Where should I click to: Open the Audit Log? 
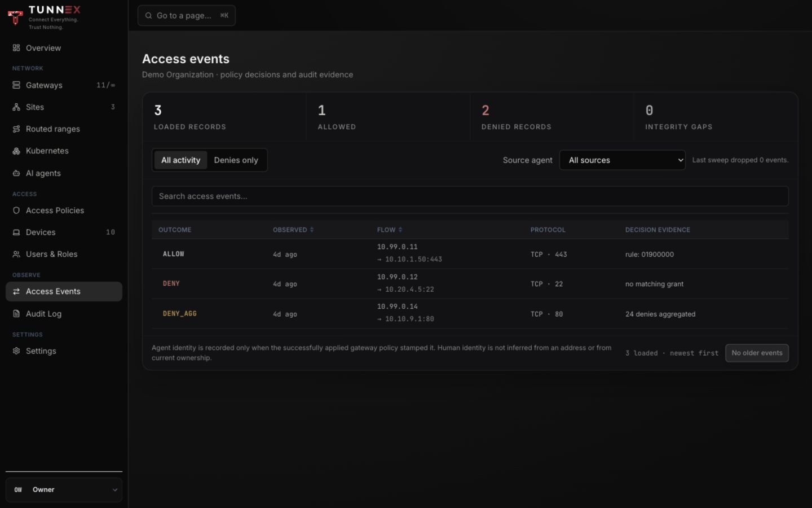coord(64,314)
